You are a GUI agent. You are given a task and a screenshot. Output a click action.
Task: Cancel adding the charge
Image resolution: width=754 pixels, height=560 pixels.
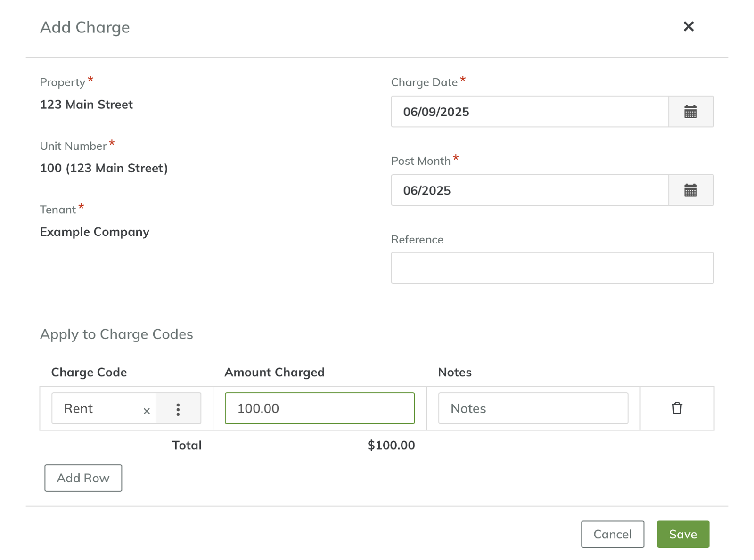(612, 534)
